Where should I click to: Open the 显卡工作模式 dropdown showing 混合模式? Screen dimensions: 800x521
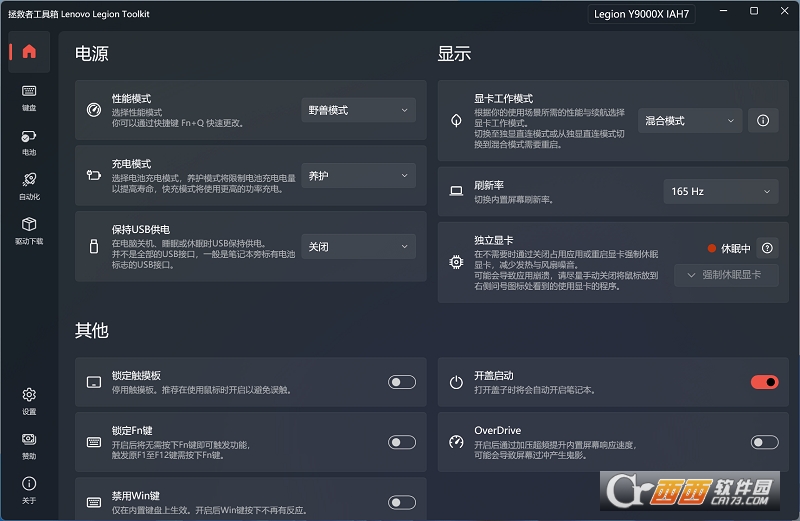pos(690,120)
